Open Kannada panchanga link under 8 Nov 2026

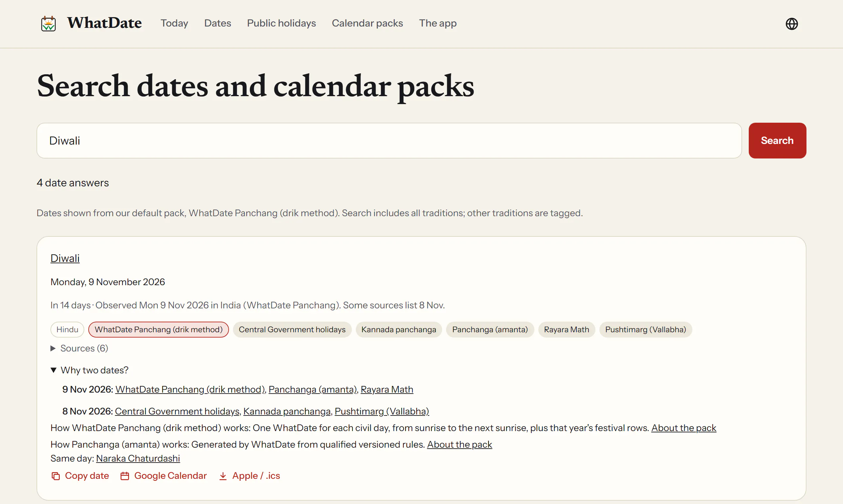287,411
